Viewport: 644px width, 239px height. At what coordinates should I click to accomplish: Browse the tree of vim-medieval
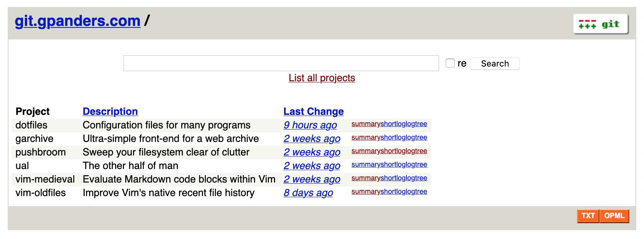421,178
